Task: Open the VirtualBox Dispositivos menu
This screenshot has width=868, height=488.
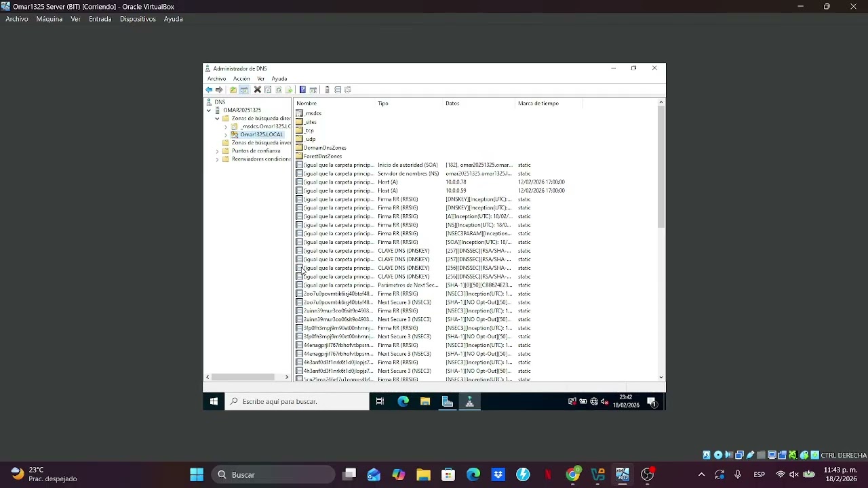Action: [x=138, y=19]
